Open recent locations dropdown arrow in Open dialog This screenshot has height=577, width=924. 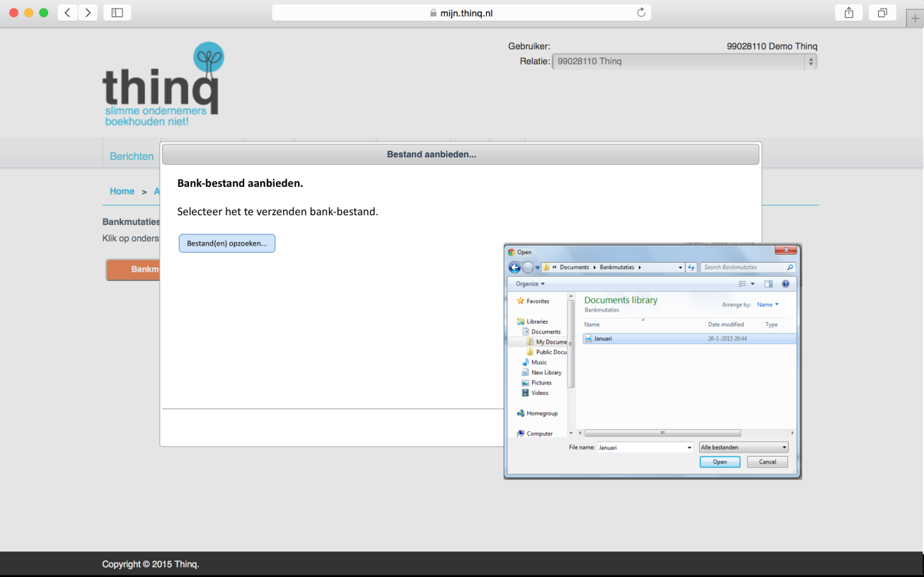pos(538,268)
